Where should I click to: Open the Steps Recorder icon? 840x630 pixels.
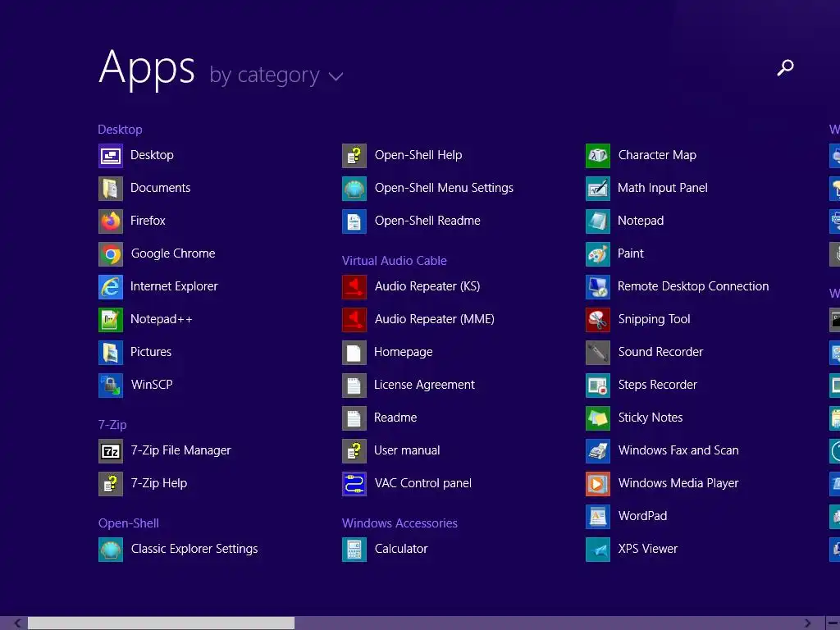click(x=598, y=386)
